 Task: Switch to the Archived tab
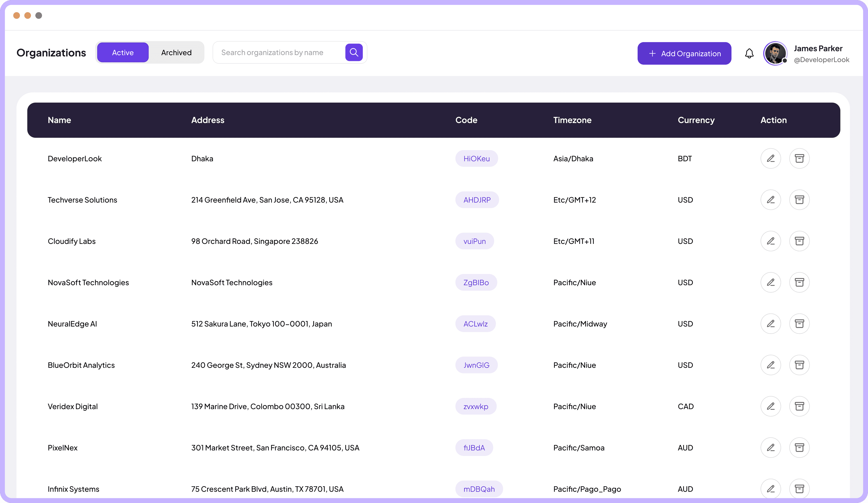176,52
